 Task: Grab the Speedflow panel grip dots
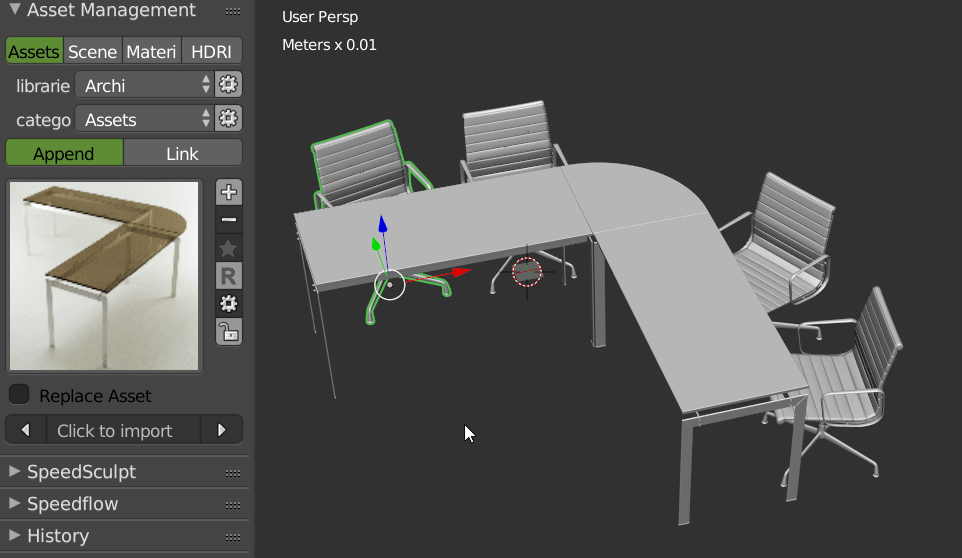pos(233,505)
